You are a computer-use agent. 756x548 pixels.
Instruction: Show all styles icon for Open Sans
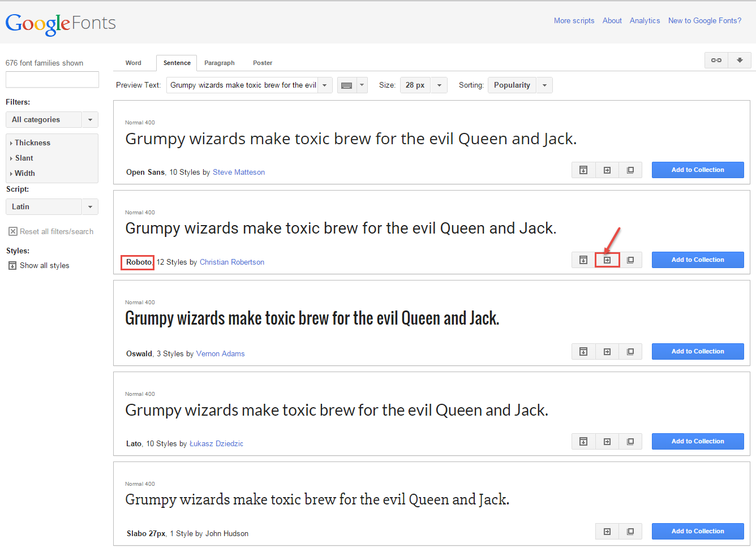pos(583,170)
